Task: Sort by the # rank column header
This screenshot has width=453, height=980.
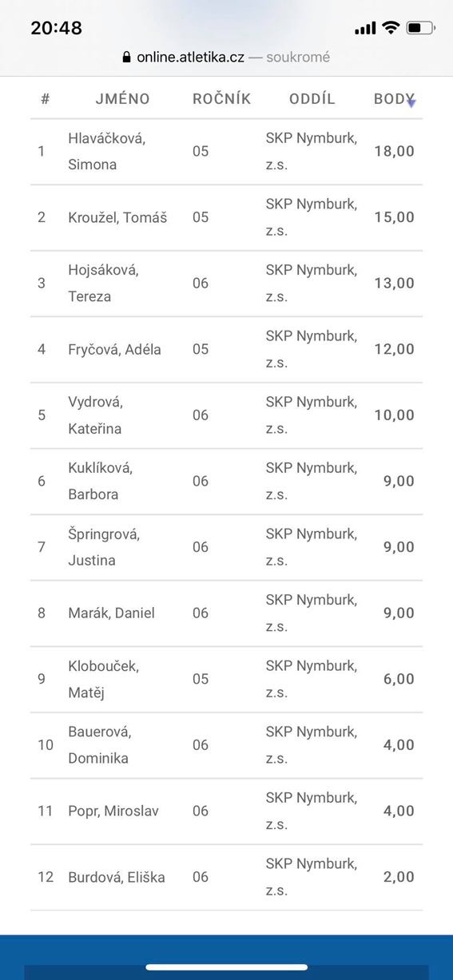Action: pyautogui.click(x=46, y=99)
